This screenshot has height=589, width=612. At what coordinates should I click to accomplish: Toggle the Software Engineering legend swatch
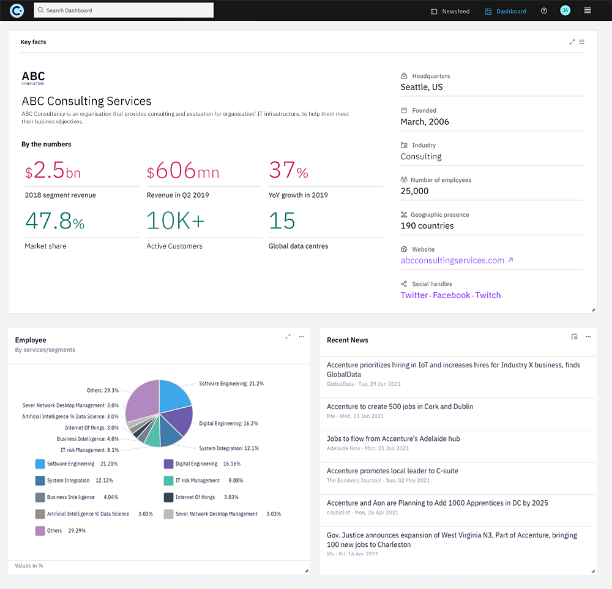coord(40,464)
